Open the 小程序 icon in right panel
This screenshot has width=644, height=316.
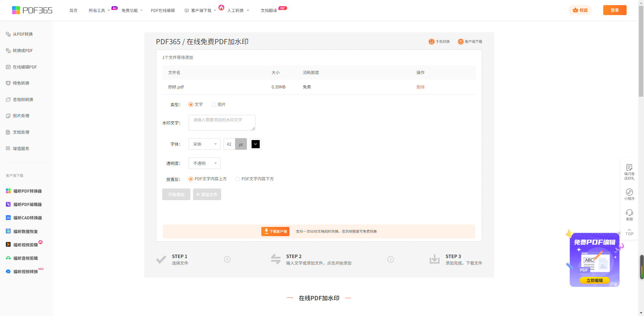(x=629, y=192)
